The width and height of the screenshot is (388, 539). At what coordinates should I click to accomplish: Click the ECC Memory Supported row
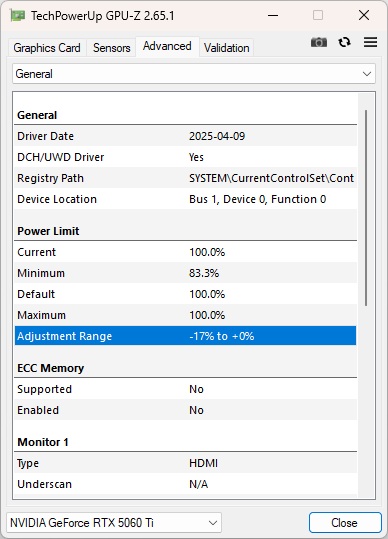coord(186,389)
